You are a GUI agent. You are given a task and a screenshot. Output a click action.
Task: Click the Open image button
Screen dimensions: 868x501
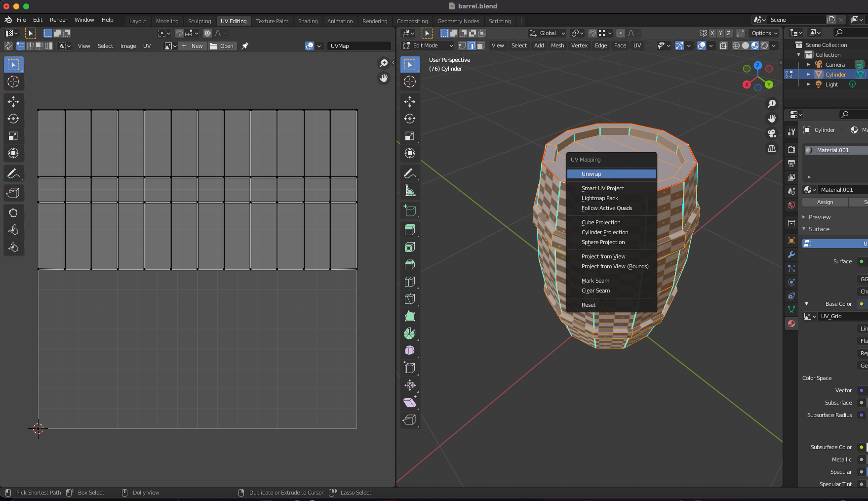[222, 46]
